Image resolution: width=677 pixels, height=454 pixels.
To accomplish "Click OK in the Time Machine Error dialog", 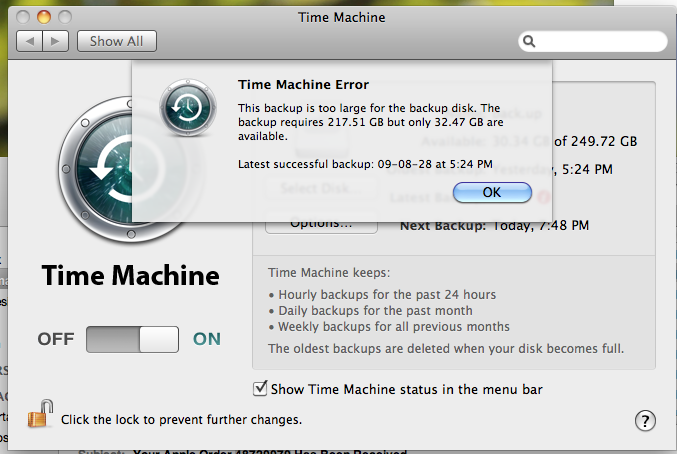I will (492, 192).
